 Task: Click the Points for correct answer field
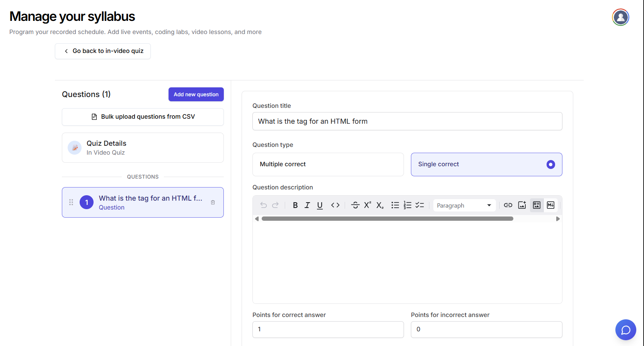click(328, 329)
